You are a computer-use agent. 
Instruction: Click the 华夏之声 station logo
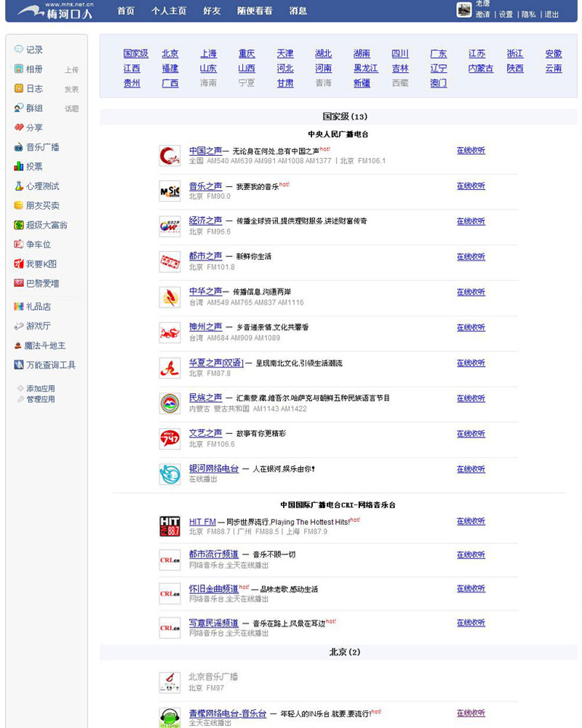coord(170,368)
